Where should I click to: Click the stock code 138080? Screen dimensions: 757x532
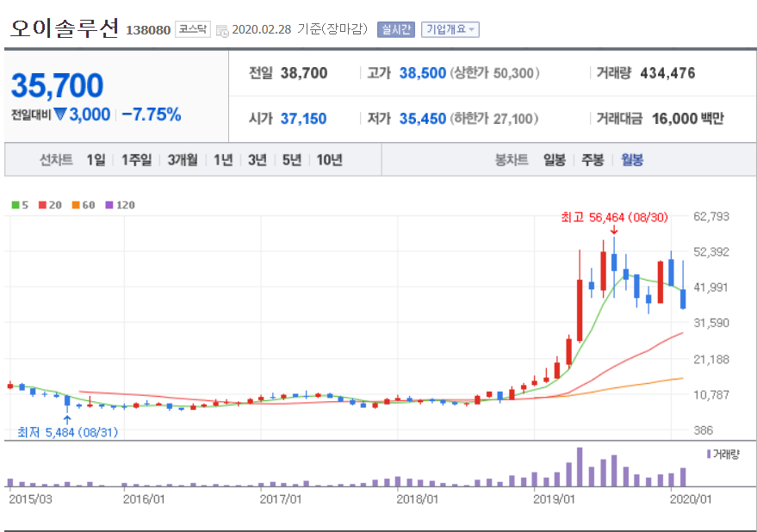click(x=148, y=30)
